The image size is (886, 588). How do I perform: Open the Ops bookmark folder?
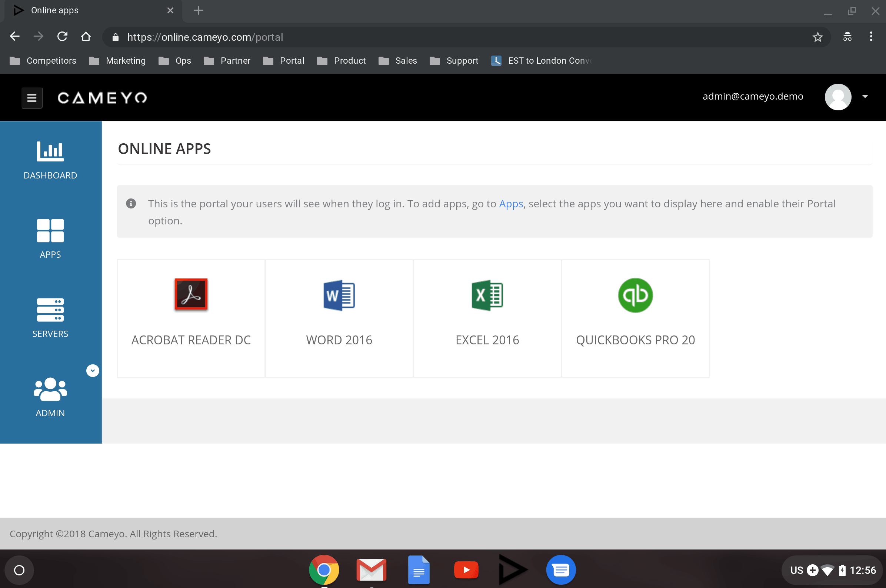coord(175,61)
